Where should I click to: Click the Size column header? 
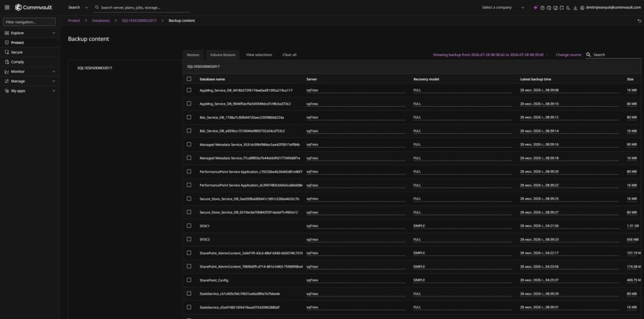click(630, 79)
